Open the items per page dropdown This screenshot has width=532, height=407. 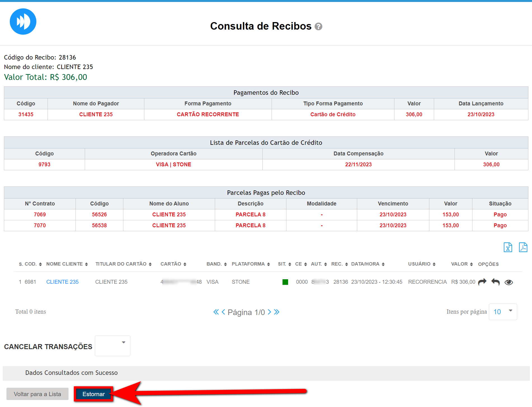pyautogui.click(x=503, y=312)
